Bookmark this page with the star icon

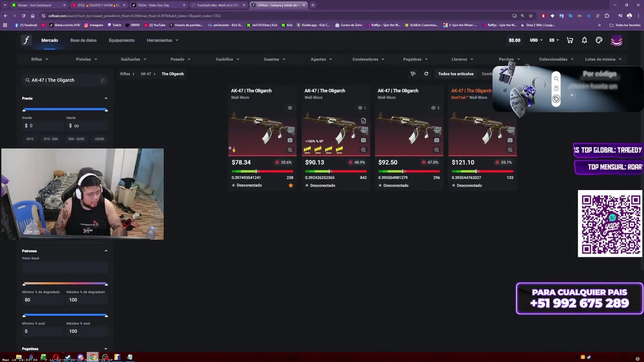531,16
